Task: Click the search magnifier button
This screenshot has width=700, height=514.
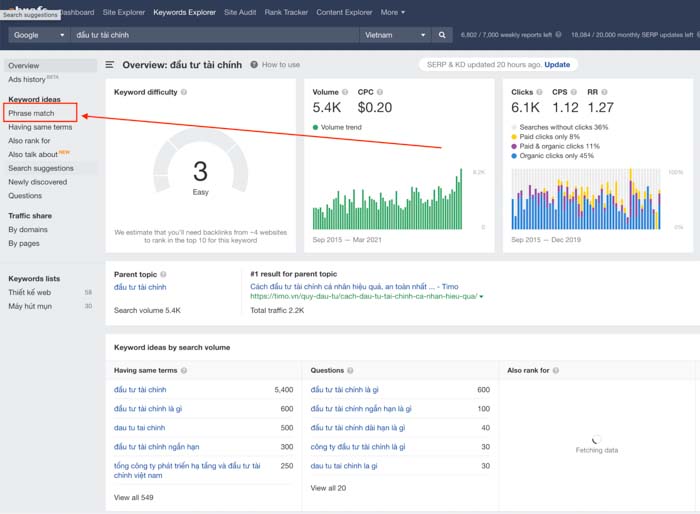Action: (442, 35)
